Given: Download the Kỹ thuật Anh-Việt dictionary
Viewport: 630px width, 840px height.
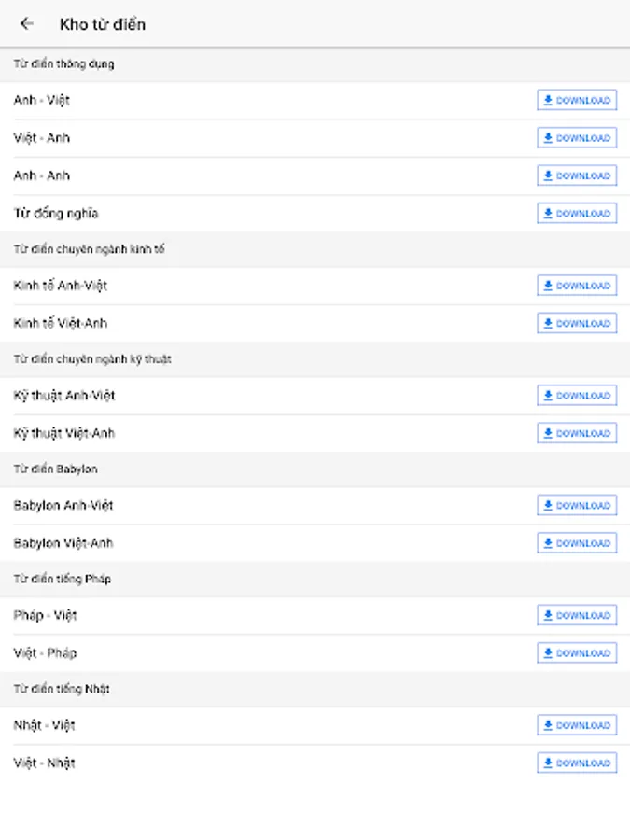Looking at the screenshot, I should [x=577, y=396].
